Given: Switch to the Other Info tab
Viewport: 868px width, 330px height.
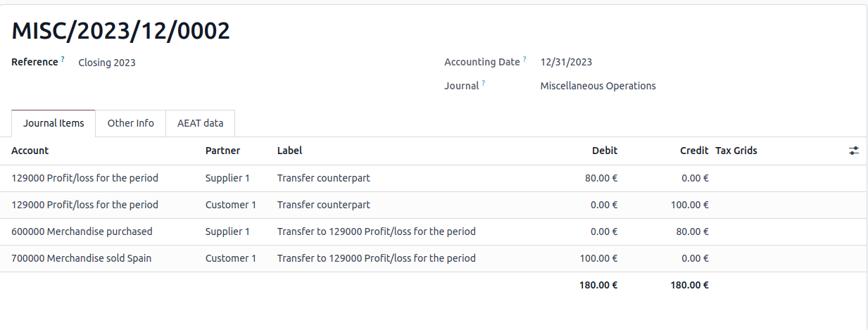Looking at the screenshot, I should [x=131, y=123].
